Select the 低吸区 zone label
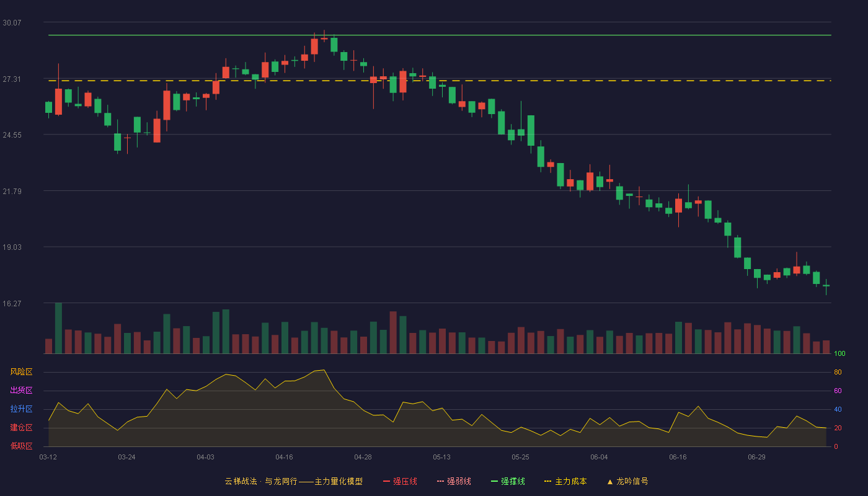This screenshot has height=496, width=868. point(21,446)
